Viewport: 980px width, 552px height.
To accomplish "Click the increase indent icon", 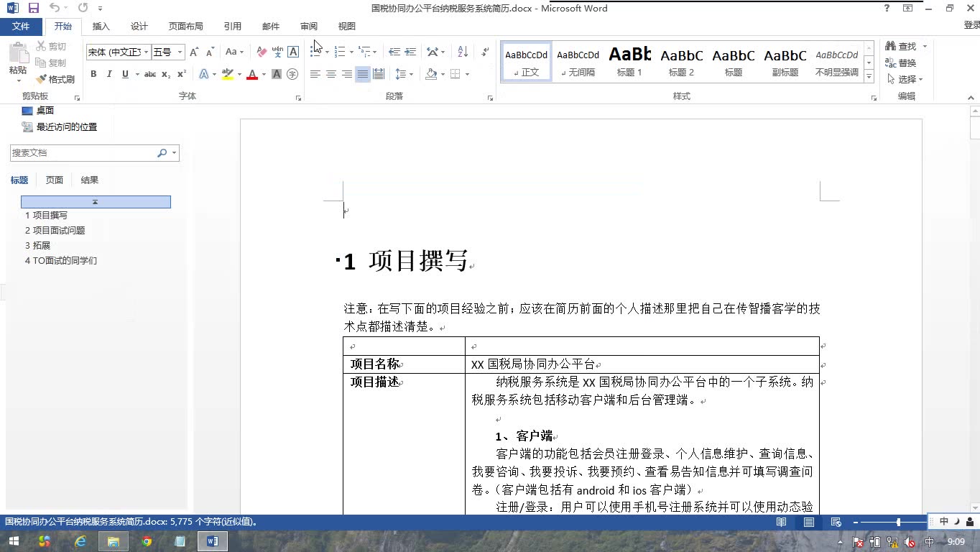I will click(410, 52).
